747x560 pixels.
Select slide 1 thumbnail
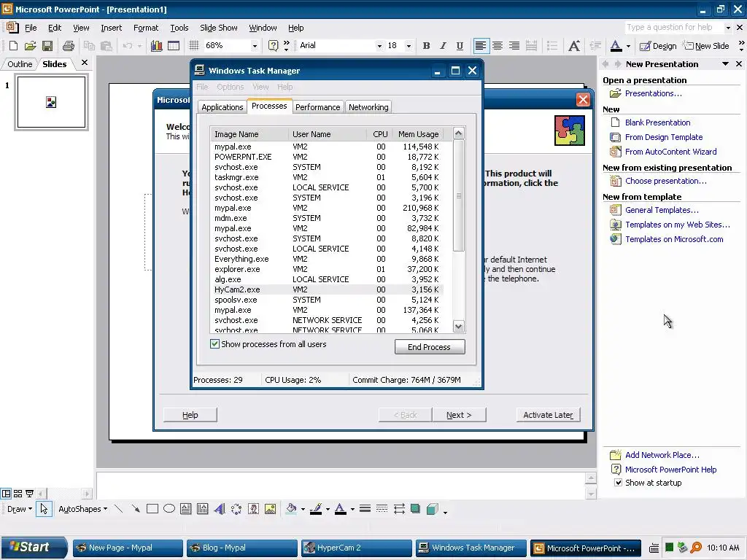[x=52, y=102]
